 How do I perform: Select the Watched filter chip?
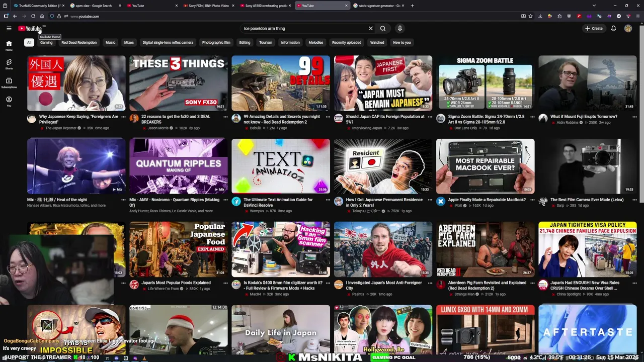click(377, 42)
